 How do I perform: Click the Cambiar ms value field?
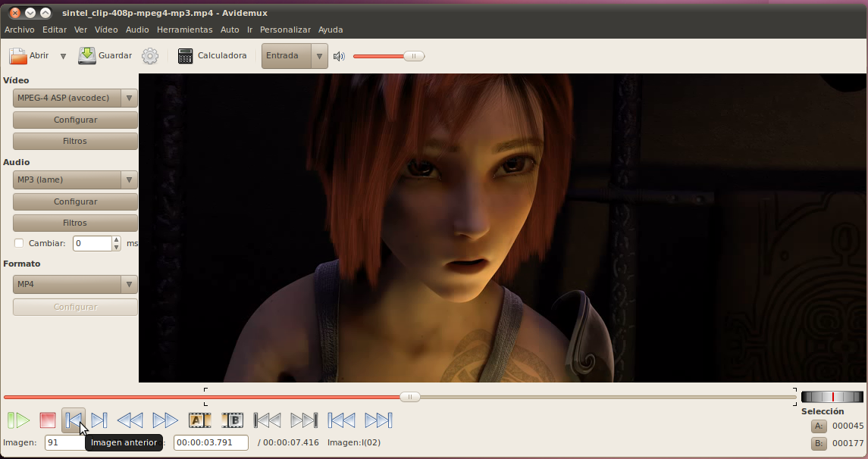[92, 243]
